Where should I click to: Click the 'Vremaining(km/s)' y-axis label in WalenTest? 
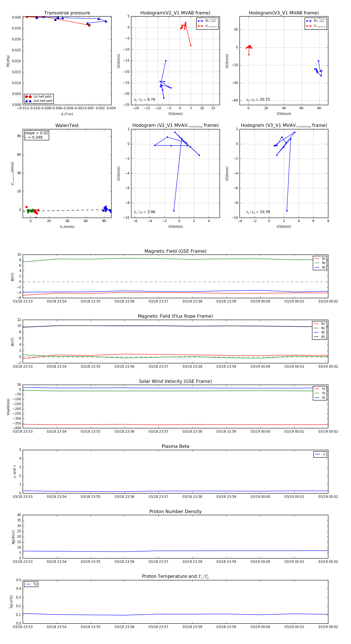[12, 173]
